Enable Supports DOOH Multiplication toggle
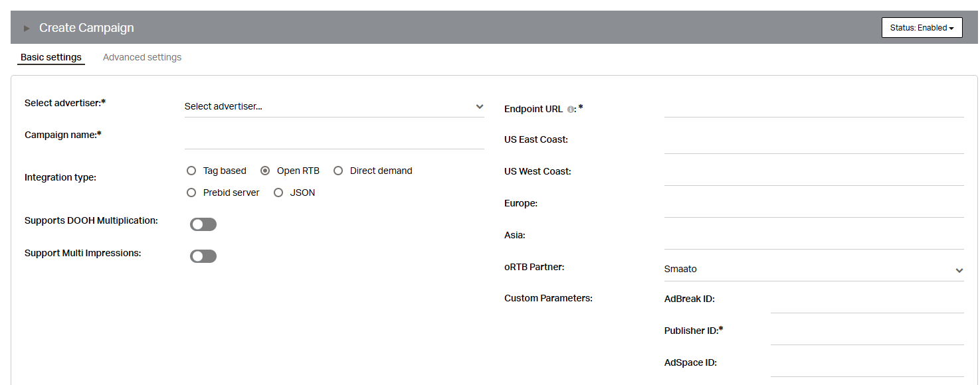This screenshot has width=980, height=385. tap(203, 224)
